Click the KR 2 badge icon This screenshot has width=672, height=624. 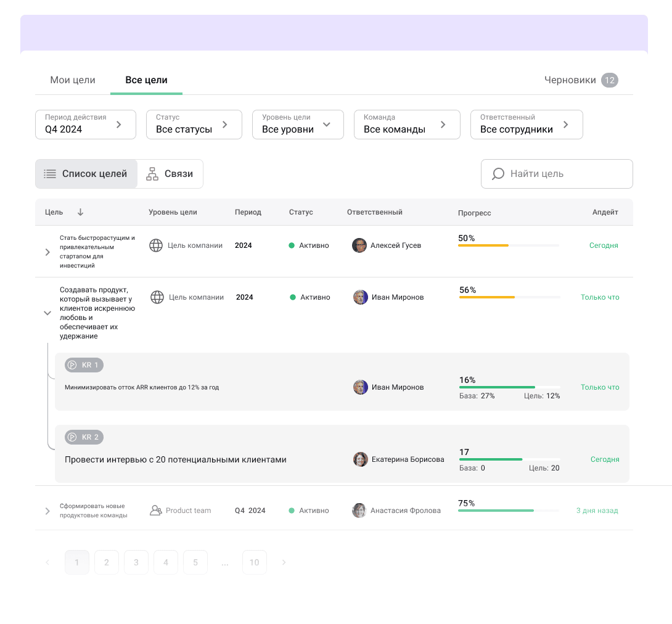[x=73, y=437]
